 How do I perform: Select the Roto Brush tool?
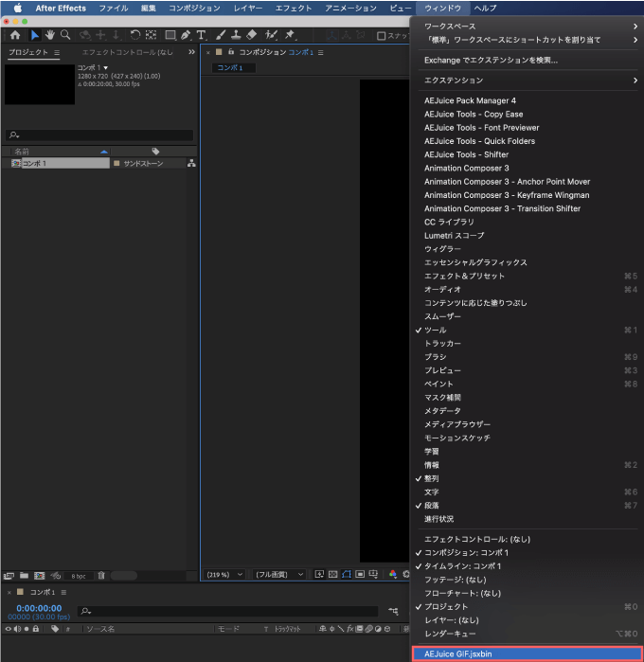pyautogui.click(x=271, y=35)
